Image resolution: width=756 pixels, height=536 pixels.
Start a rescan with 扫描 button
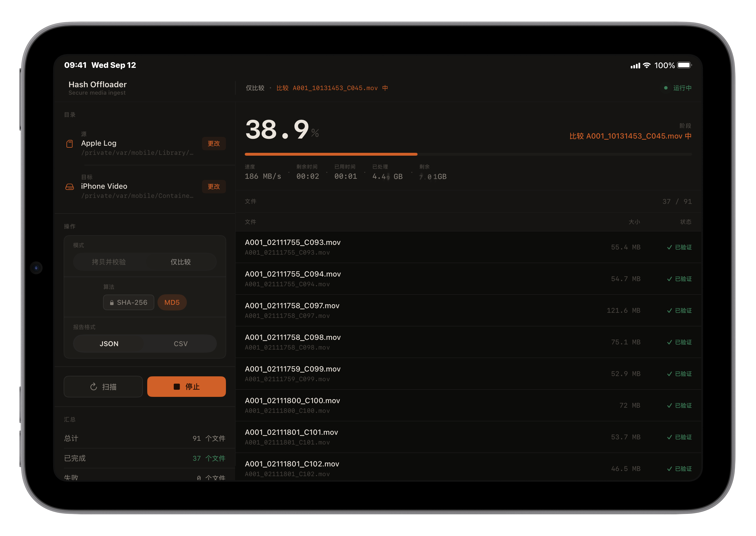click(x=103, y=387)
